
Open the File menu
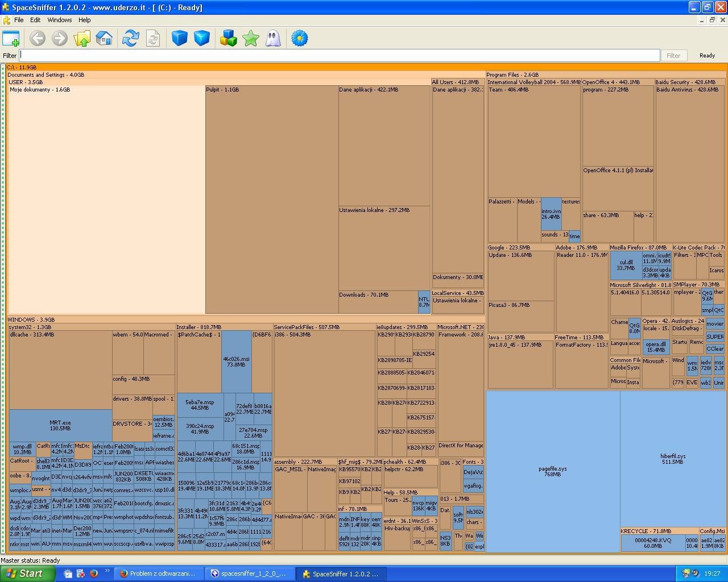coord(19,20)
